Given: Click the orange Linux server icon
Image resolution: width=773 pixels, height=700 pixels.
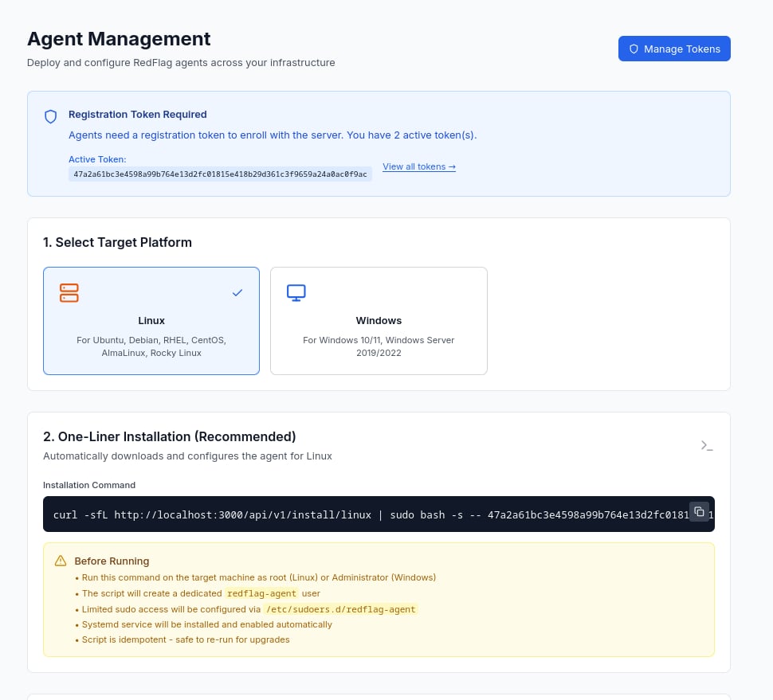Looking at the screenshot, I should (69, 292).
